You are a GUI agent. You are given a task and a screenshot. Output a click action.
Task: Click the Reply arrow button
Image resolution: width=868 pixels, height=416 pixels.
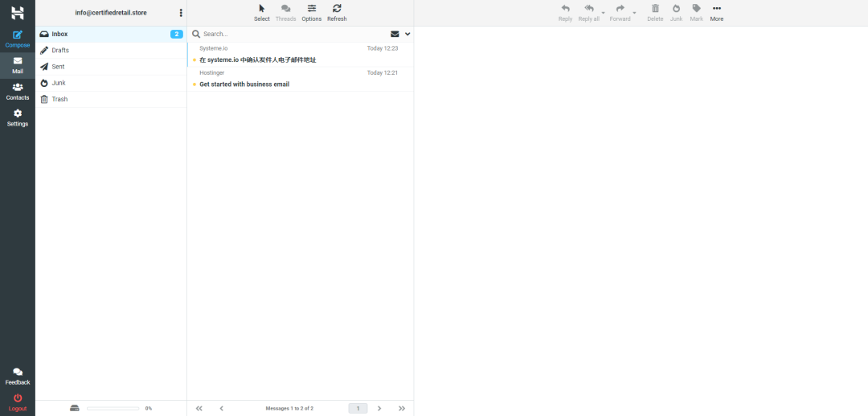click(565, 13)
